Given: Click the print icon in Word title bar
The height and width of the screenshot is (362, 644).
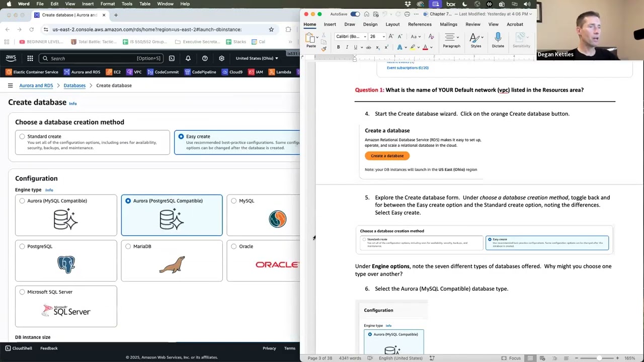Looking at the screenshot, I should click(407, 14).
